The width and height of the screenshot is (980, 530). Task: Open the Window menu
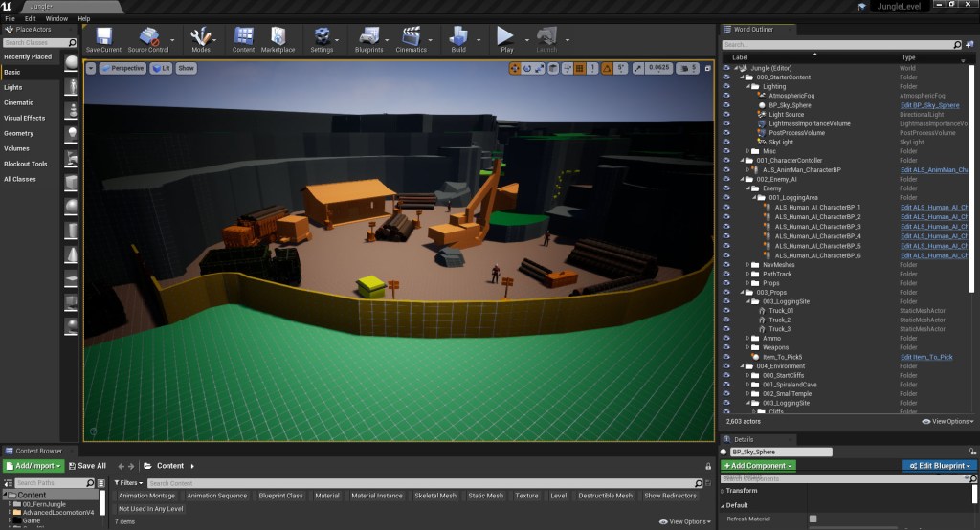pos(56,18)
